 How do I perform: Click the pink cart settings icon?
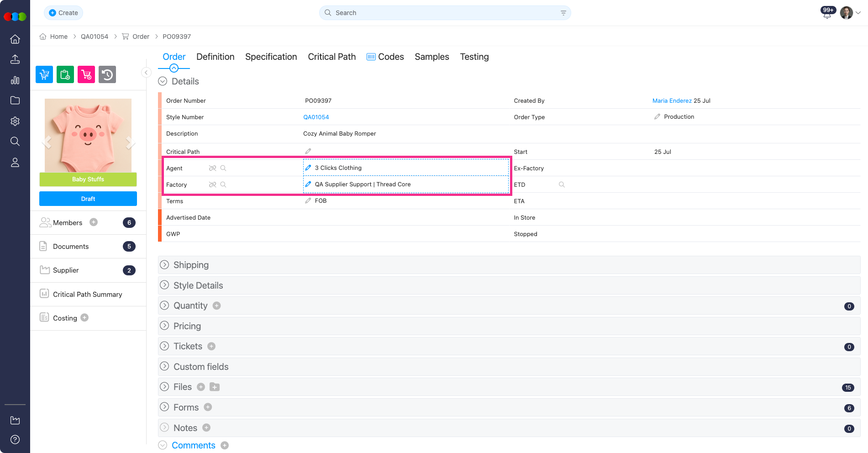click(x=86, y=74)
